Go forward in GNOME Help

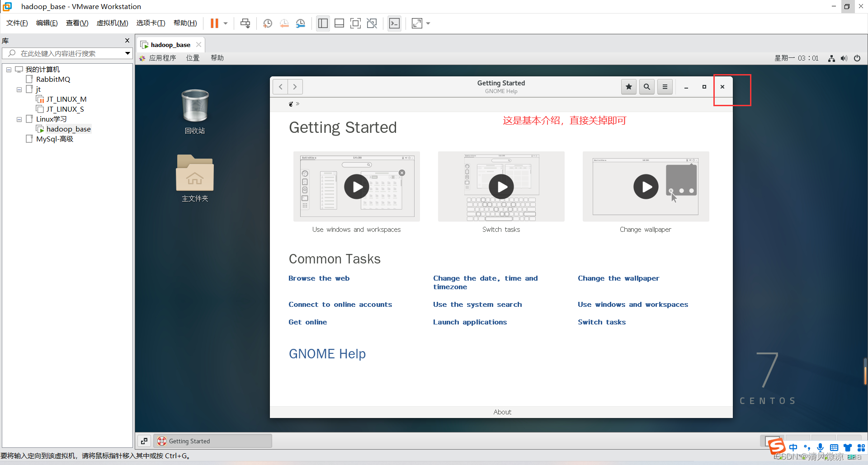[295, 87]
